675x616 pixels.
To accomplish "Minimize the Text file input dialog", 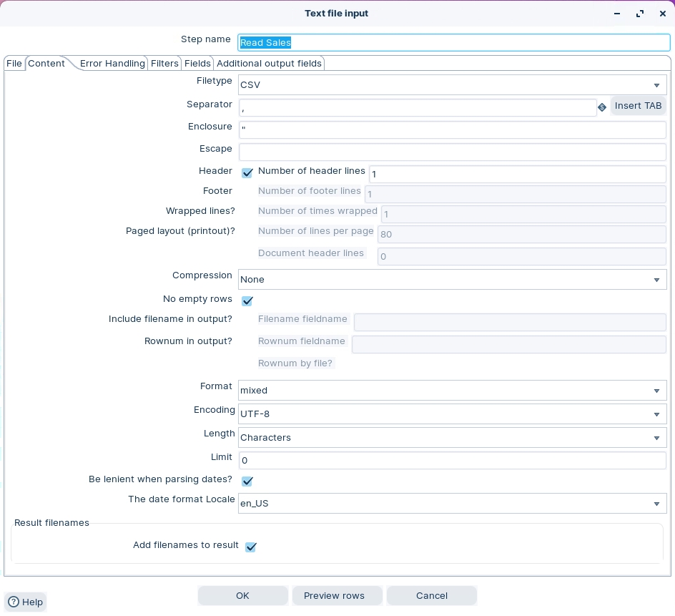I will tap(617, 14).
